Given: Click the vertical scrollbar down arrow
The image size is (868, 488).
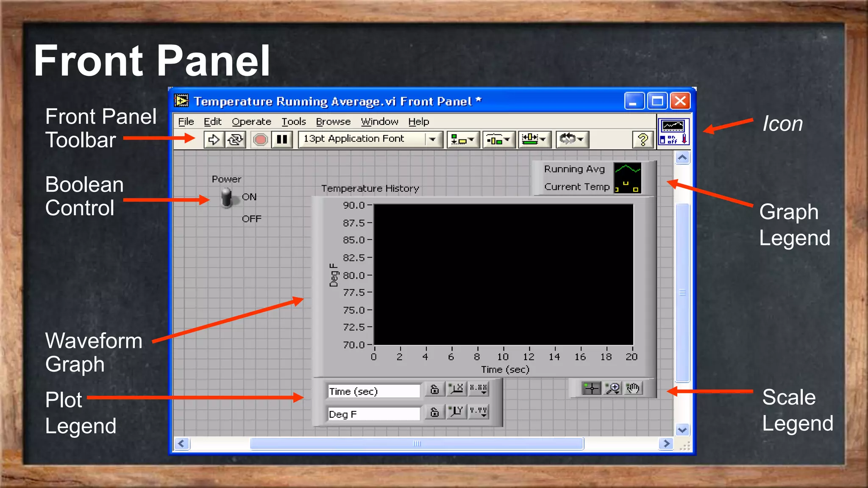Looking at the screenshot, I should (x=682, y=430).
